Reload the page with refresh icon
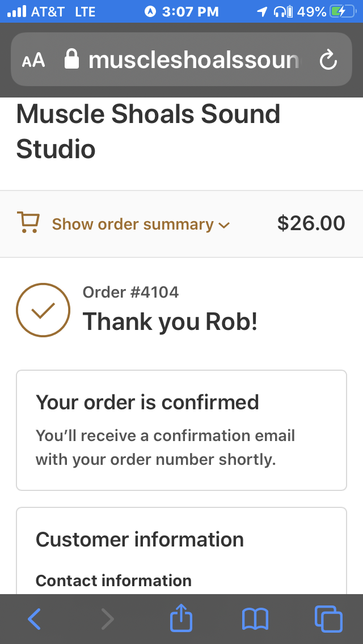The image size is (363, 644). click(x=328, y=60)
